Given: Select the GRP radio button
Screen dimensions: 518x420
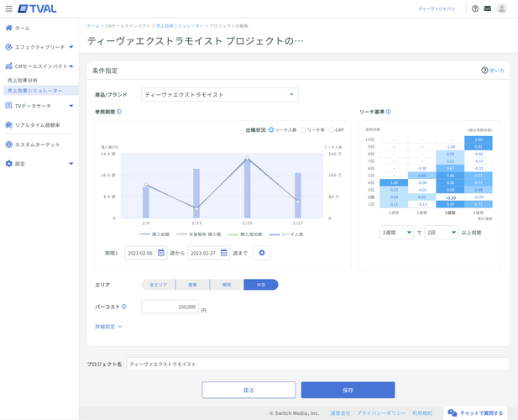Looking at the screenshot, I should point(332,130).
